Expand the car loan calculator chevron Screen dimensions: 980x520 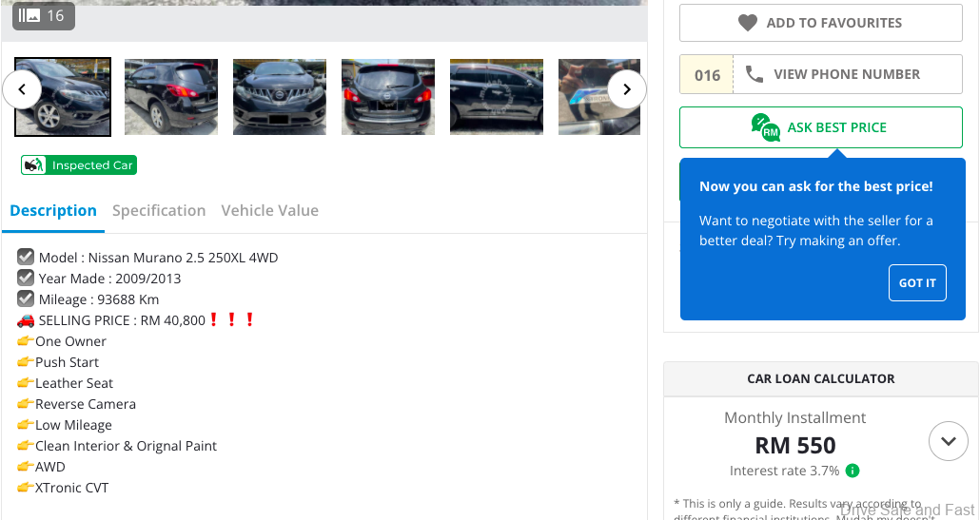[x=948, y=441]
